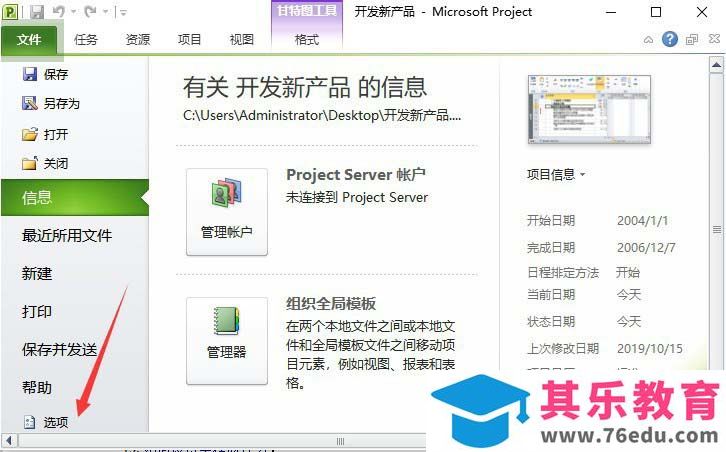
Task: Click the 管理器 organizer button
Action: click(x=227, y=341)
